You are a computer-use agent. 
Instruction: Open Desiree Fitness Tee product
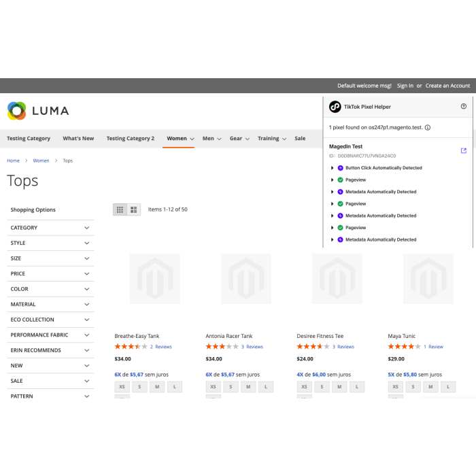click(x=320, y=336)
